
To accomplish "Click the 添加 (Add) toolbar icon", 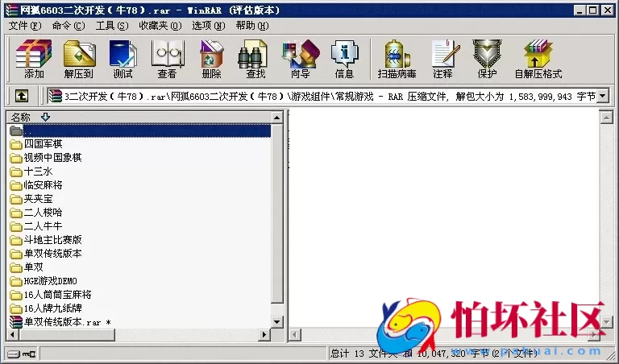I will pyautogui.click(x=34, y=60).
